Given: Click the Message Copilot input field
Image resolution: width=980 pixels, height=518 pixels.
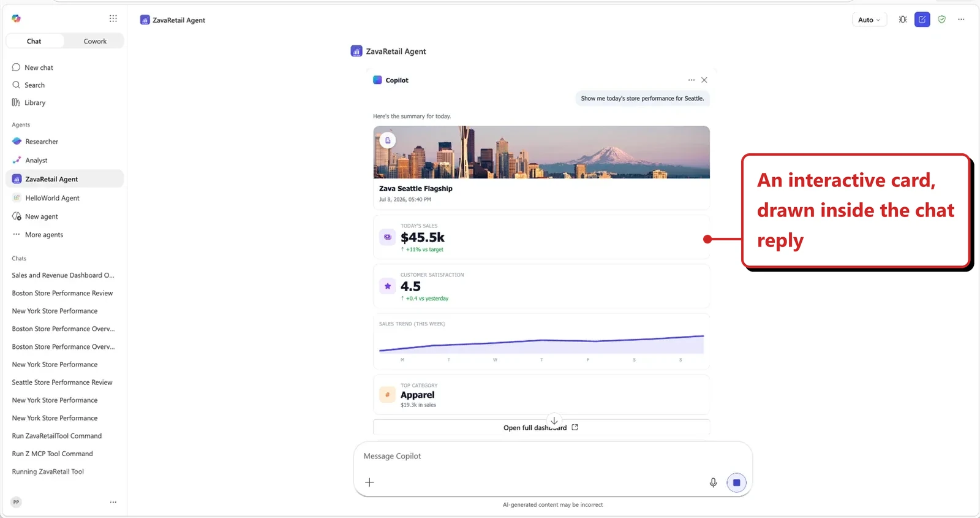Looking at the screenshot, I should [x=552, y=456].
